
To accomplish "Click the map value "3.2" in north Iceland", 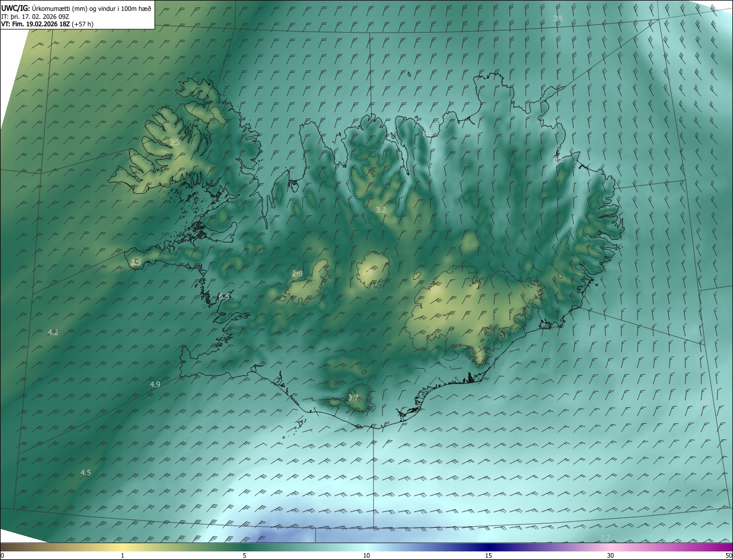I will [381, 210].
